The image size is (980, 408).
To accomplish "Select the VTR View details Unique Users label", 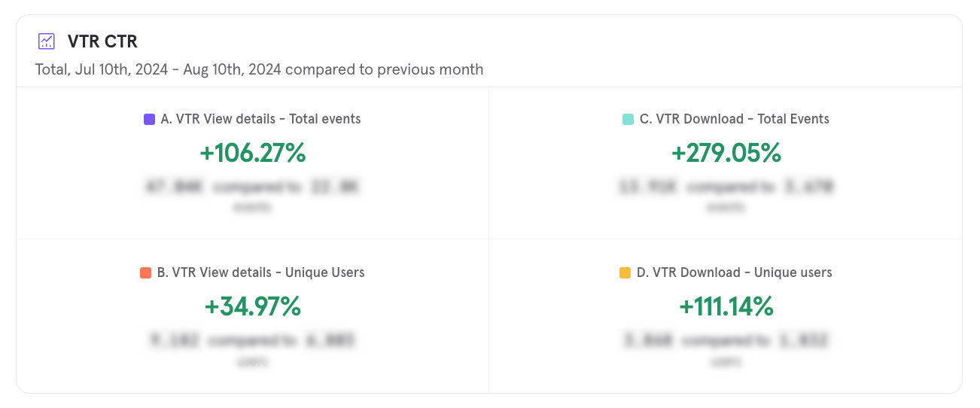I will click(x=260, y=273).
